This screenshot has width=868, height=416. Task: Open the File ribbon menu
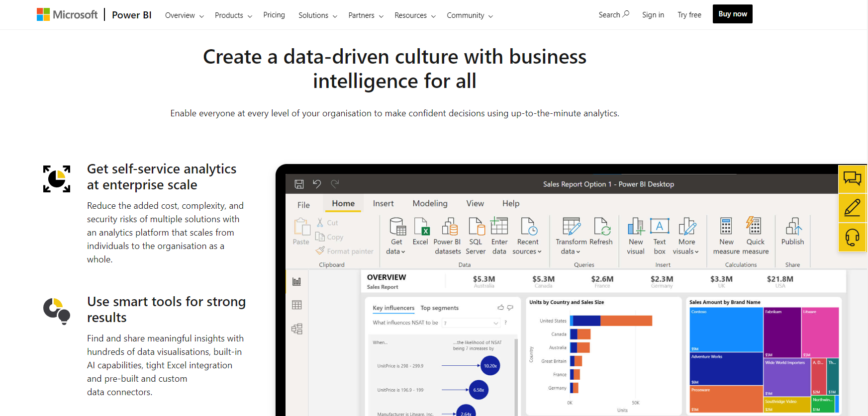pyautogui.click(x=304, y=205)
